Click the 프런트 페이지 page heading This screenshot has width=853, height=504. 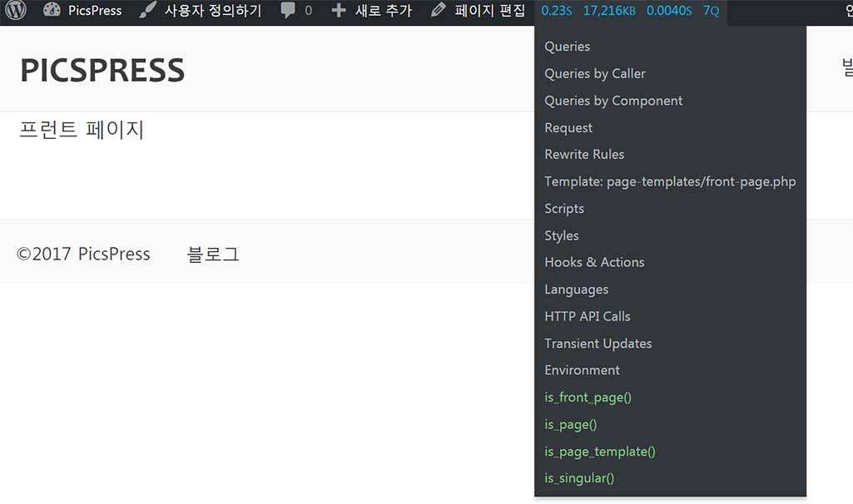click(82, 130)
